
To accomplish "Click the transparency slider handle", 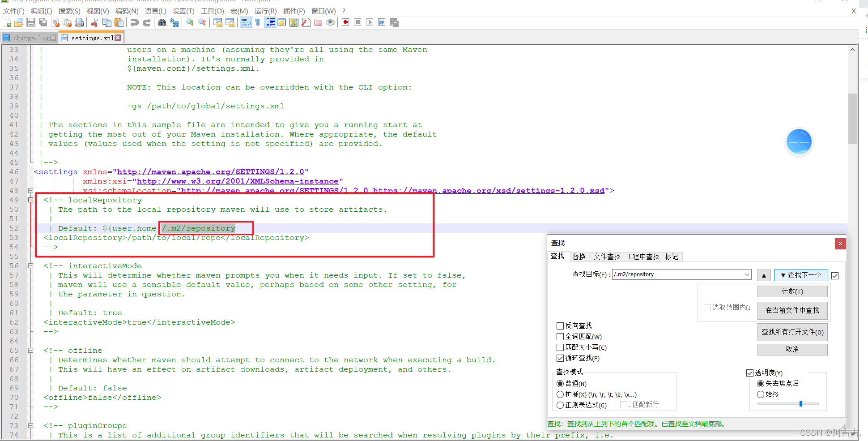I will [801, 403].
